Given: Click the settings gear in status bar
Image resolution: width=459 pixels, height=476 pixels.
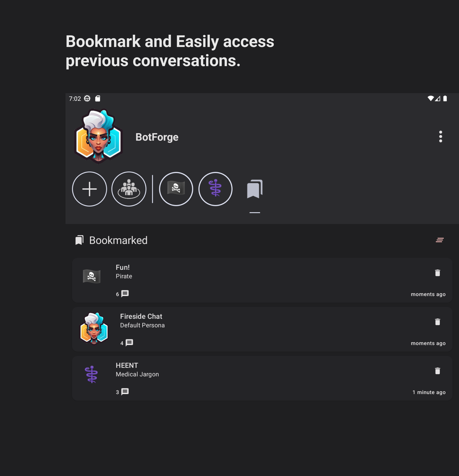Looking at the screenshot, I should (x=87, y=99).
